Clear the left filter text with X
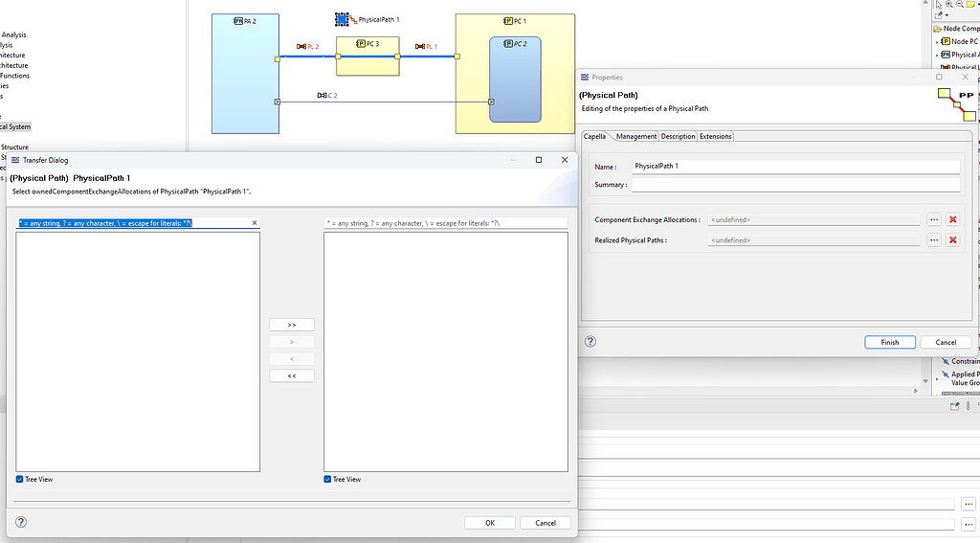Image resolution: width=980 pixels, height=543 pixels. [x=255, y=223]
